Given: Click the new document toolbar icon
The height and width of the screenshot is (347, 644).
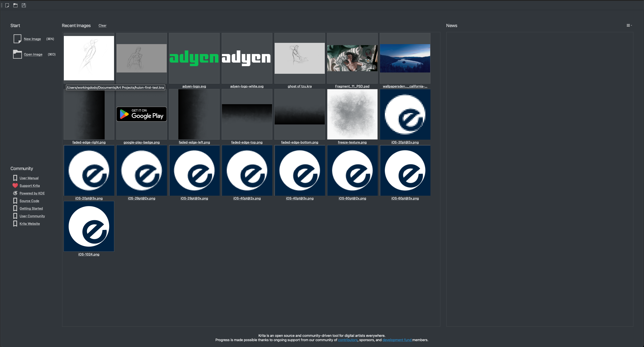Looking at the screenshot, I should click(7, 5).
